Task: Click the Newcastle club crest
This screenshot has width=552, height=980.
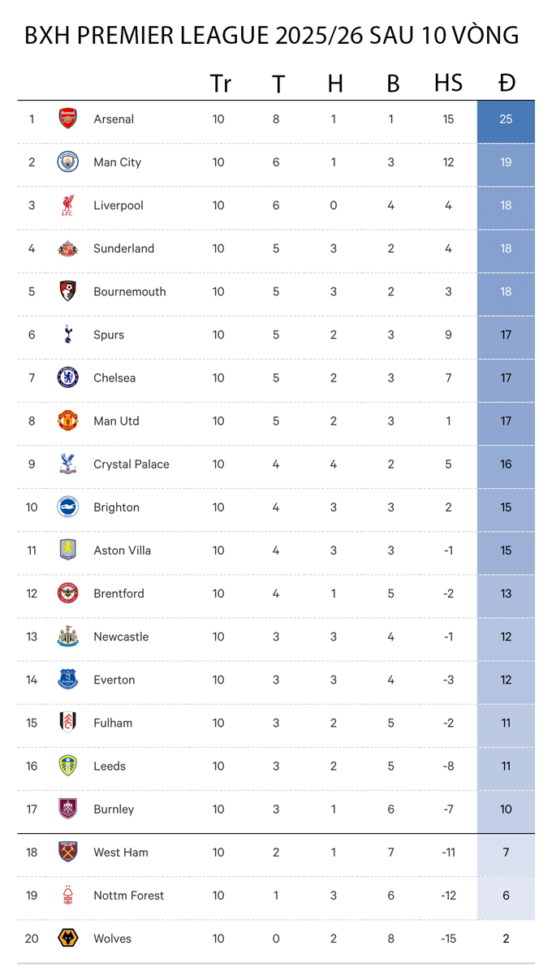Action: (x=68, y=637)
